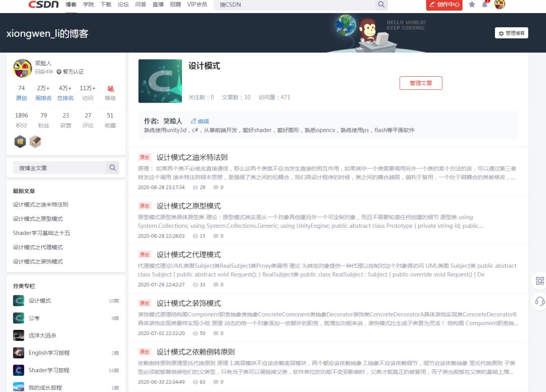546x392 pixels.
Task: Open sidebar latest article Shader学习基础之十五
Action: tap(41, 233)
